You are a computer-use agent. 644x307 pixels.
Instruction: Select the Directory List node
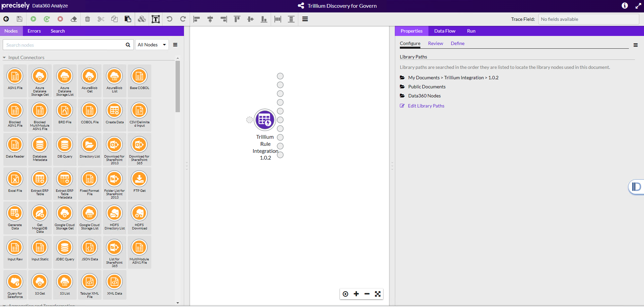(90, 149)
